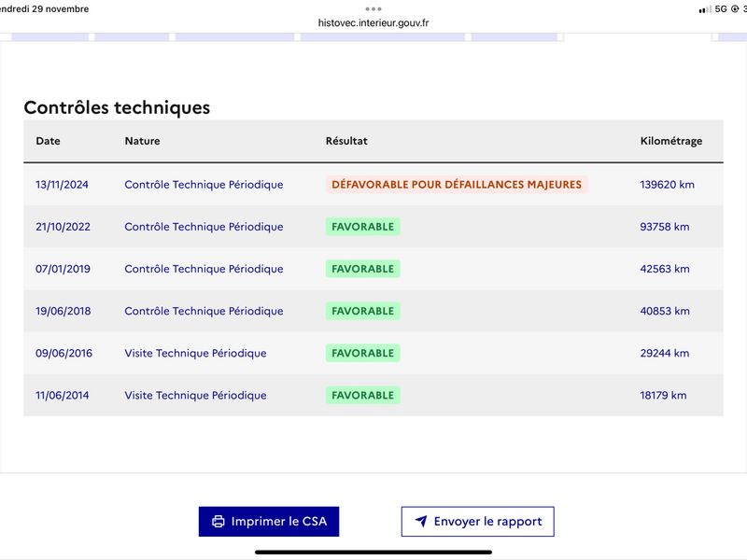Click Contrôle Technique Périodique in the 07/01/2019 row
The width and height of the screenshot is (747, 560).
(x=204, y=269)
